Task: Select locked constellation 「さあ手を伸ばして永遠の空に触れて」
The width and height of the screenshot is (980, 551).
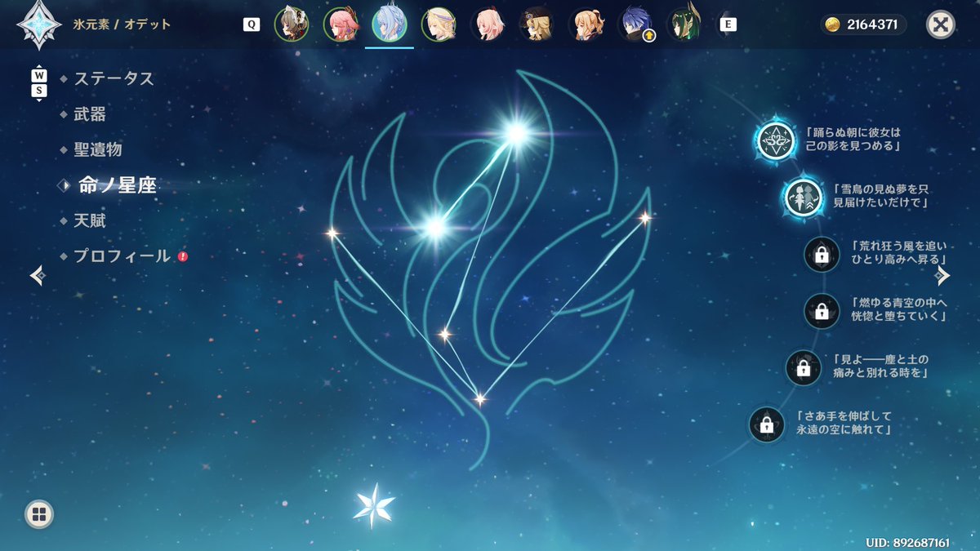Action: pos(767,424)
